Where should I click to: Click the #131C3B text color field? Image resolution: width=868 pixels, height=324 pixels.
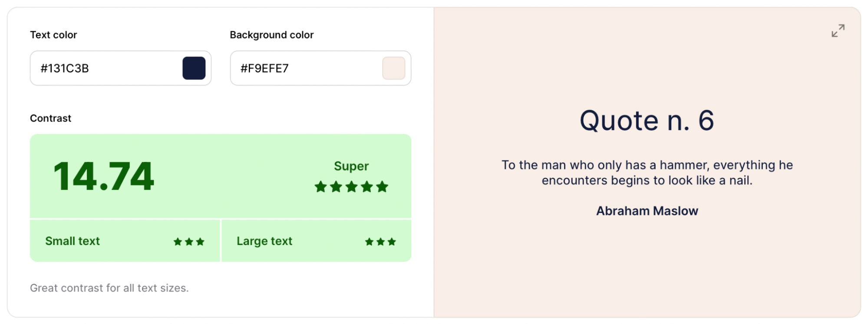(121, 68)
